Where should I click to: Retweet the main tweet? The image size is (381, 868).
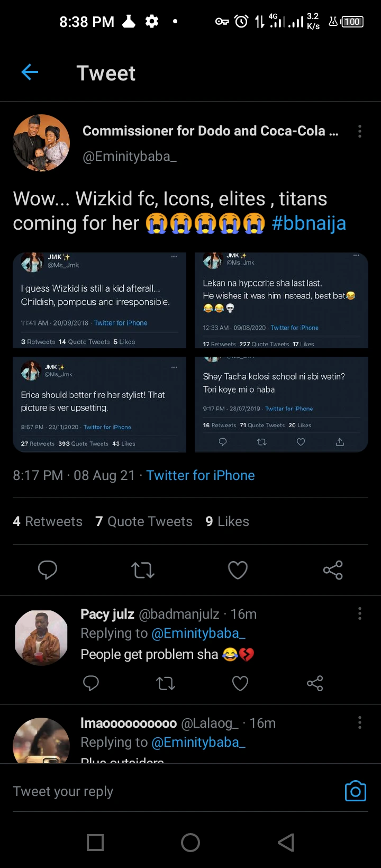(142, 570)
